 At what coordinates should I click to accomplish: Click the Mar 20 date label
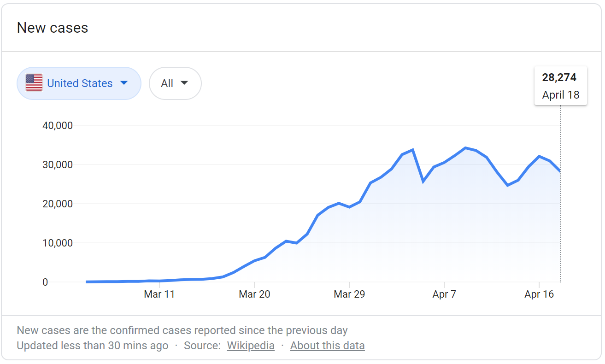pyautogui.click(x=254, y=294)
